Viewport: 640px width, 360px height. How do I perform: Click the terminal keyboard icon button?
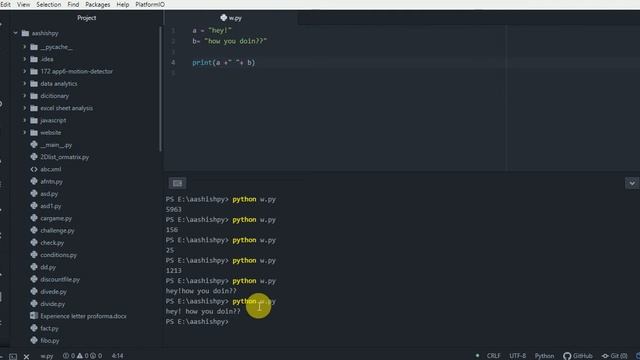pos(177,183)
